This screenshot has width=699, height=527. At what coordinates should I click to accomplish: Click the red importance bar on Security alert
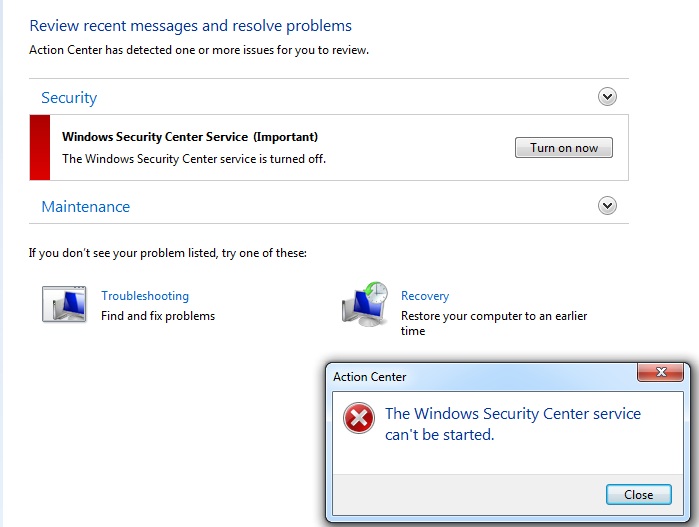click(40, 148)
